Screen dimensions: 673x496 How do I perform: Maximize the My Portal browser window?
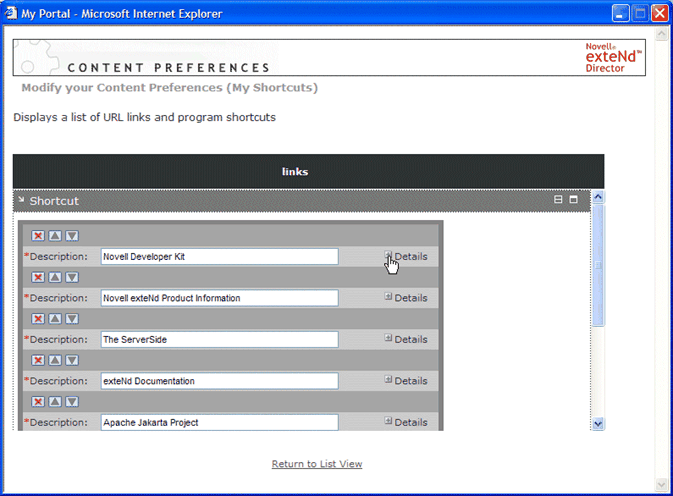(640, 13)
